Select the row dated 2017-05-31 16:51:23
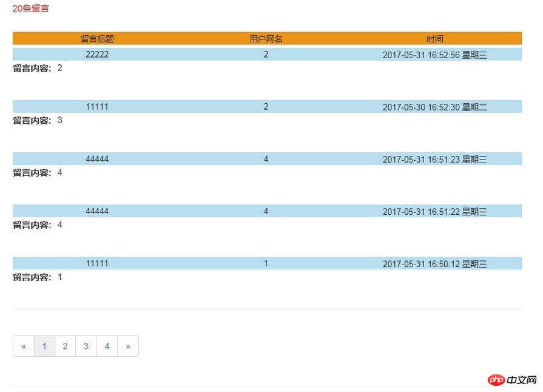This screenshot has width=543, height=392. tap(434, 160)
